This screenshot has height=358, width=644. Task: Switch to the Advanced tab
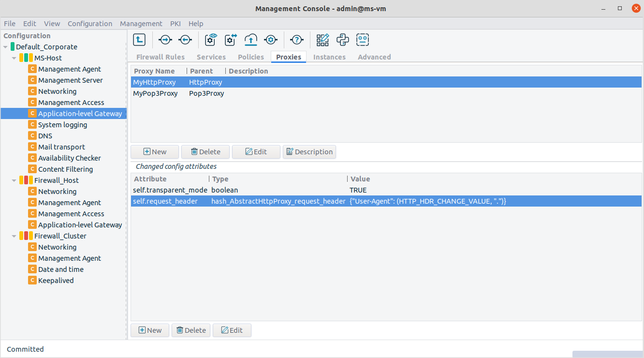pyautogui.click(x=374, y=57)
